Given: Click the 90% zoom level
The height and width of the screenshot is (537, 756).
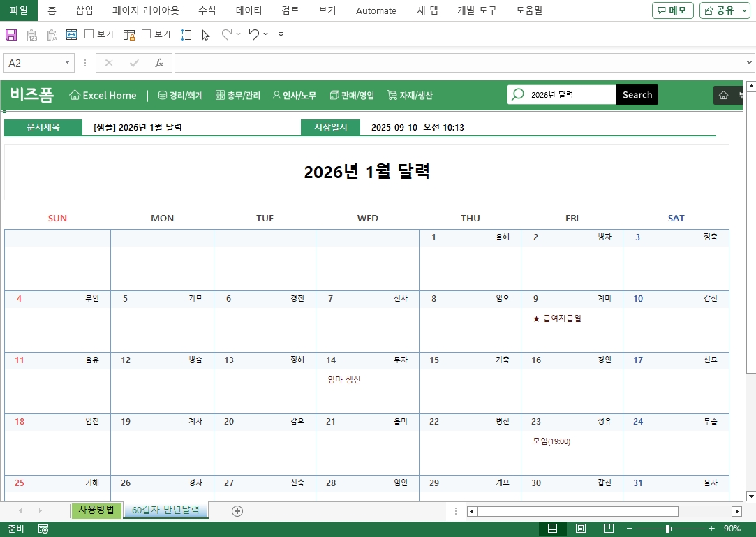Looking at the screenshot, I should pyautogui.click(x=732, y=529).
